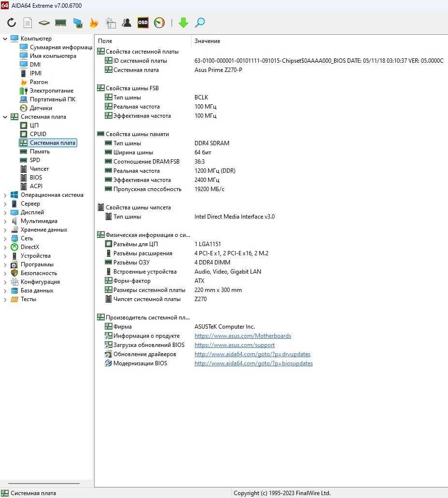
Task: Select the Asus Prime Z270-P value
Action: pyautogui.click(x=218, y=70)
